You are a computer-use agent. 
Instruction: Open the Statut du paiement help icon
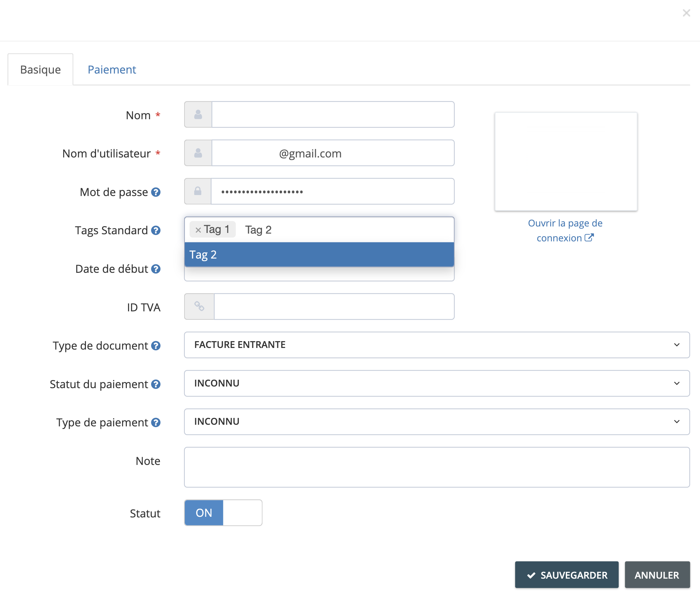tap(156, 384)
